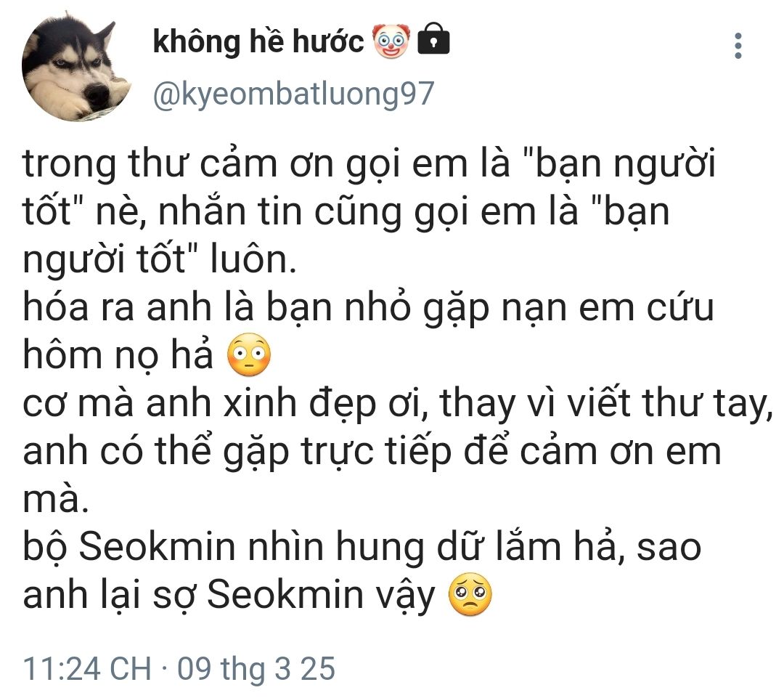Open the three-dot more options menu
This screenshot has width=784, height=698.
point(738,46)
